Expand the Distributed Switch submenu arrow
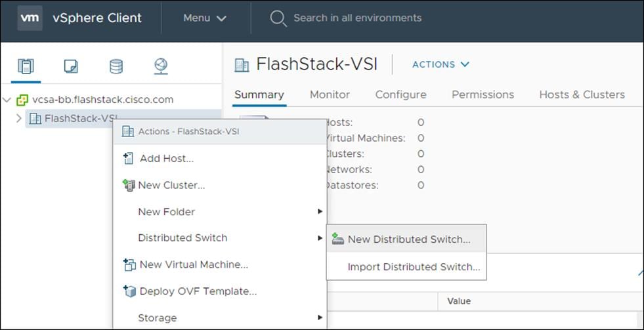Screen dimensions: 644x330 [320, 238]
